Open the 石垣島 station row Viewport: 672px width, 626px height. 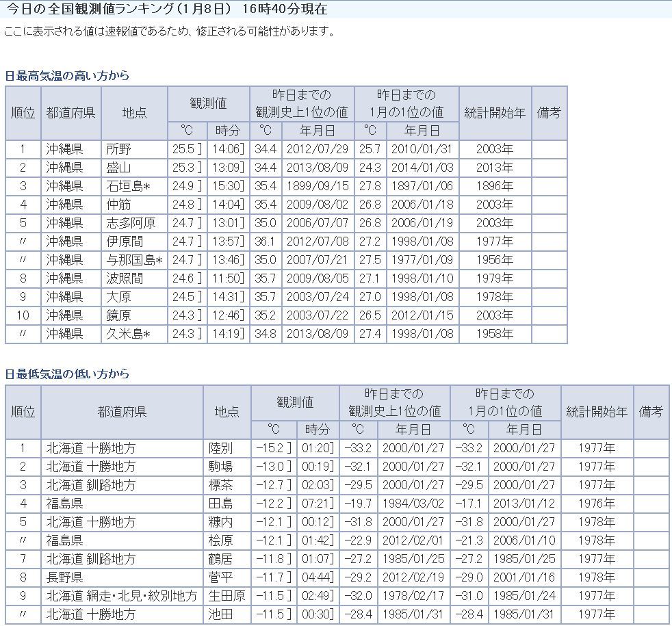click(x=128, y=186)
